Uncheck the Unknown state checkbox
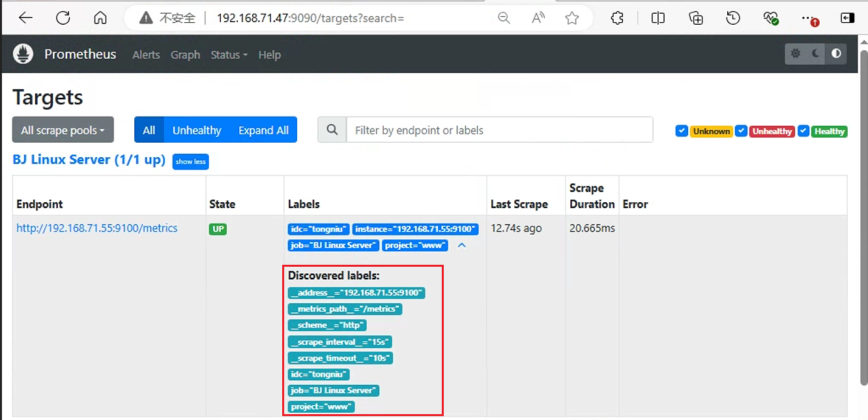Viewport: 868px width, 420px height. [x=682, y=131]
